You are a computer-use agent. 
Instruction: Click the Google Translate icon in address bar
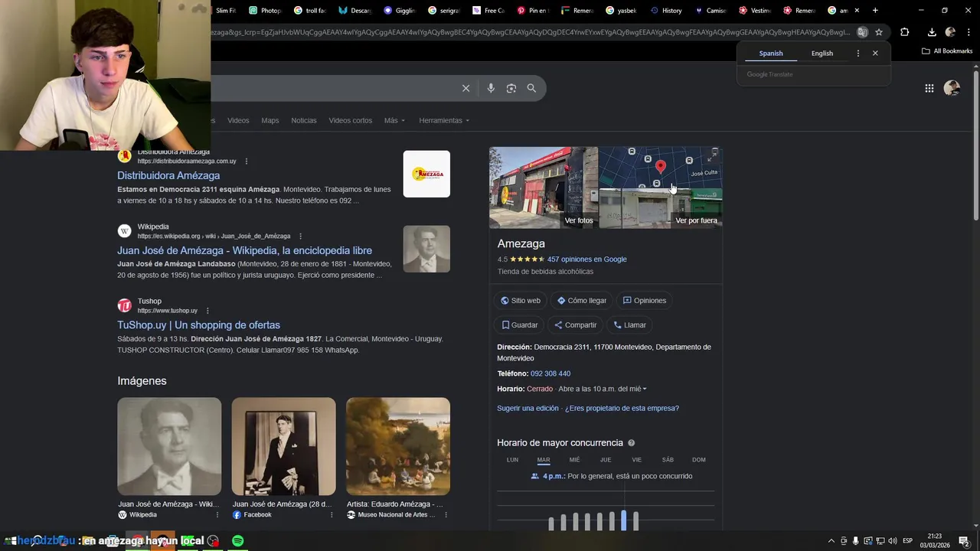pyautogui.click(x=862, y=32)
